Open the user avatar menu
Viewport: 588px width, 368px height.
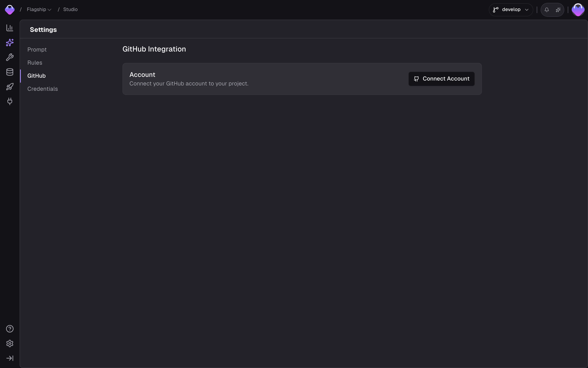578,10
